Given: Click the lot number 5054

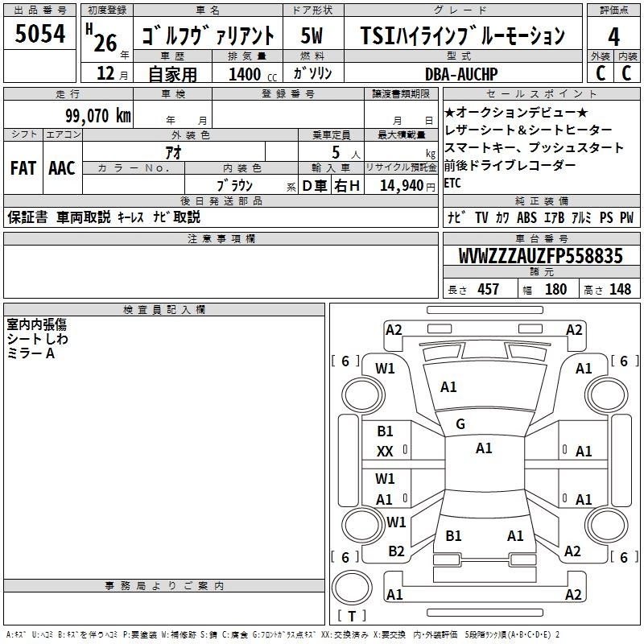Looking at the screenshot, I should click(40, 34).
